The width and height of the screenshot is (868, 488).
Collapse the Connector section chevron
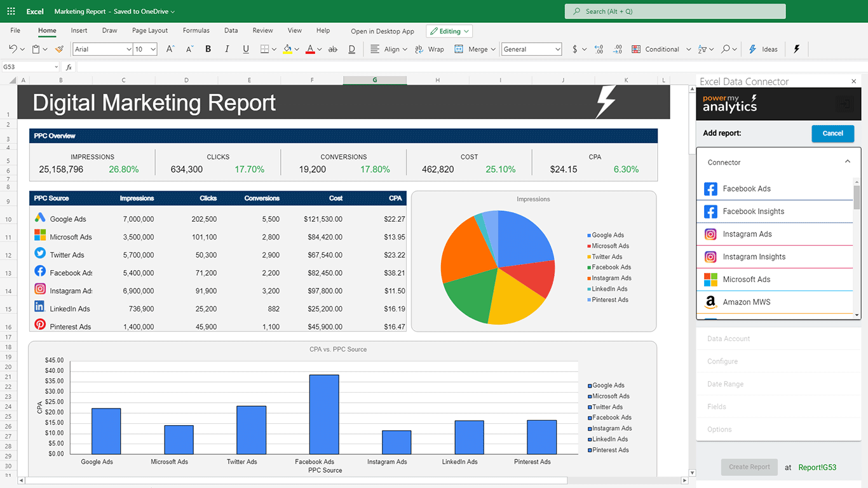point(847,162)
